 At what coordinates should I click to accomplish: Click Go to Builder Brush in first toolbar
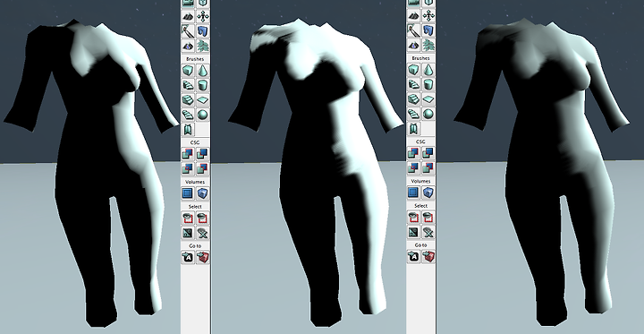(x=203, y=258)
